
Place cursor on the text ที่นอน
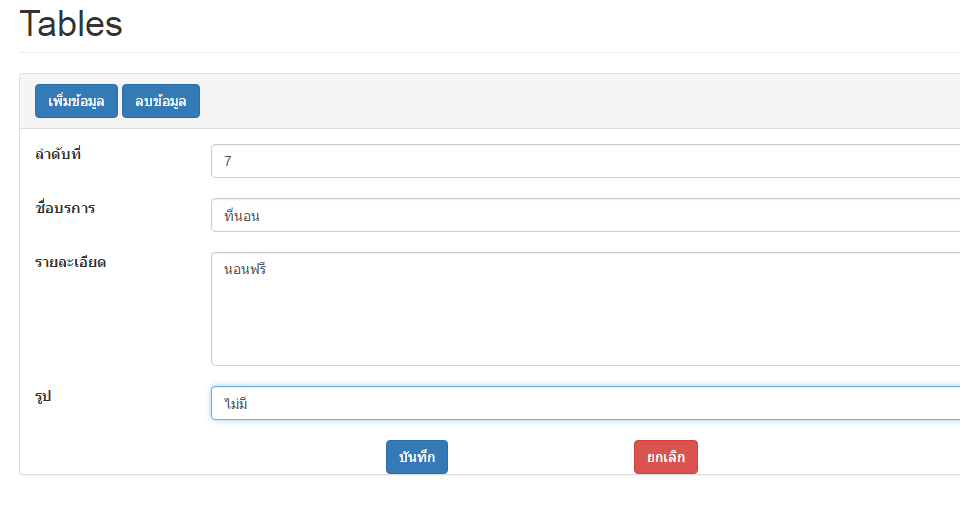242,215
